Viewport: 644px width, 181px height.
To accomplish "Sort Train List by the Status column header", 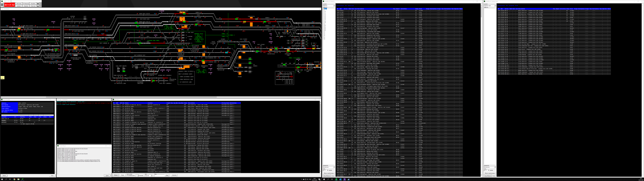I will (136, 103).
